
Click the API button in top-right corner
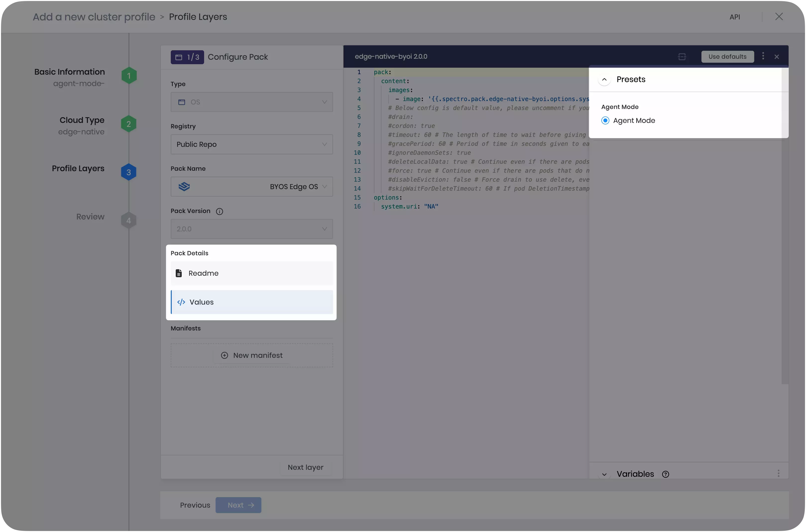click(735, 16)
